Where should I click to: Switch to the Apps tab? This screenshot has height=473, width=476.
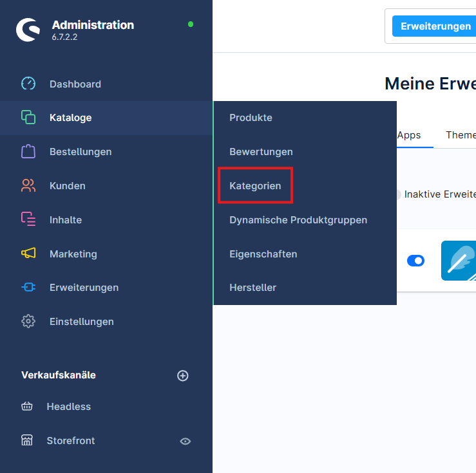409,135
